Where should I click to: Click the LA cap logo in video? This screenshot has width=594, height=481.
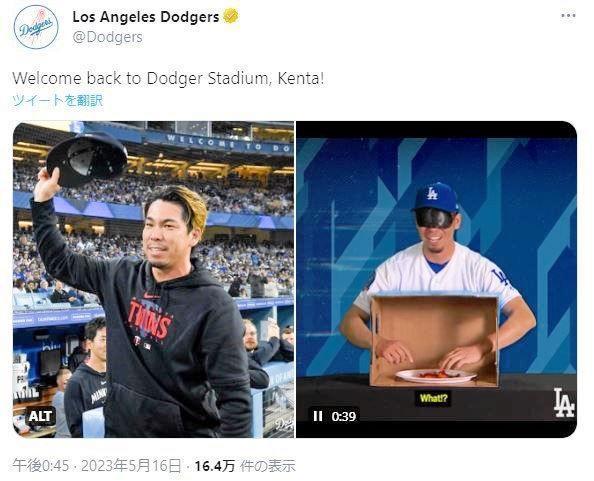(432, 193)
